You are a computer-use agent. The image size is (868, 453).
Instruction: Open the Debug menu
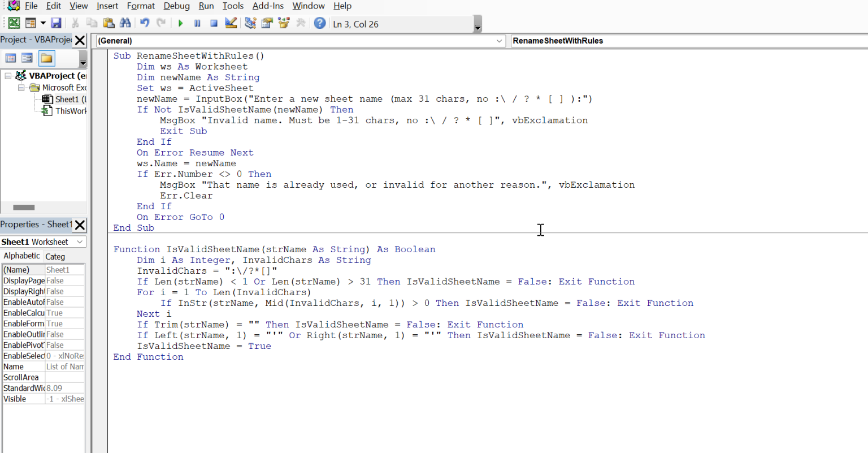click(x=176, y=6)
